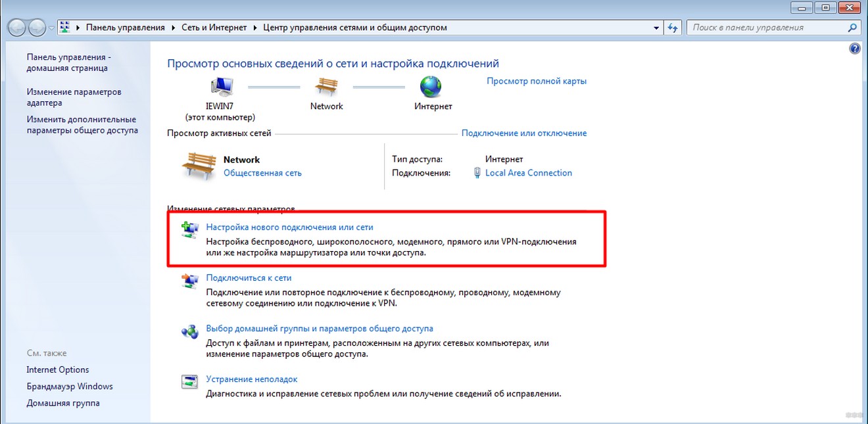Image resolution: width=868 pixels, height=424 pixels.
Task: Click the Local Area Connection adapter icon
Action: (477, 173)
